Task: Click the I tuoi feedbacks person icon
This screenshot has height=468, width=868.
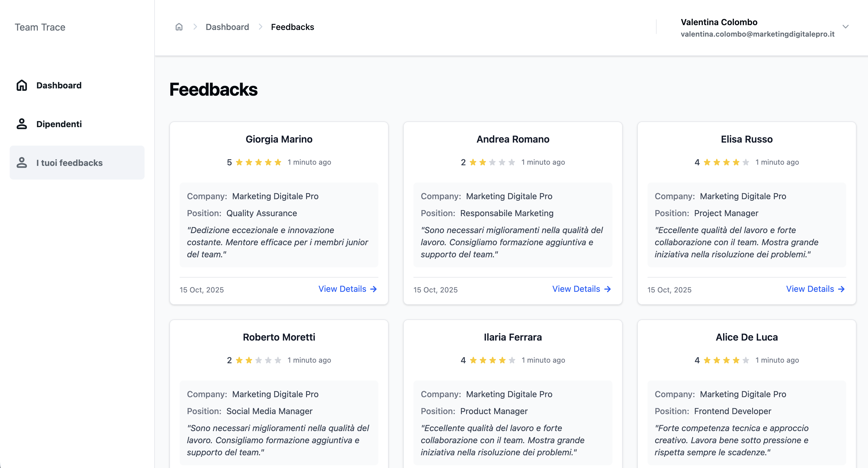Action: [x=22, y=163]
